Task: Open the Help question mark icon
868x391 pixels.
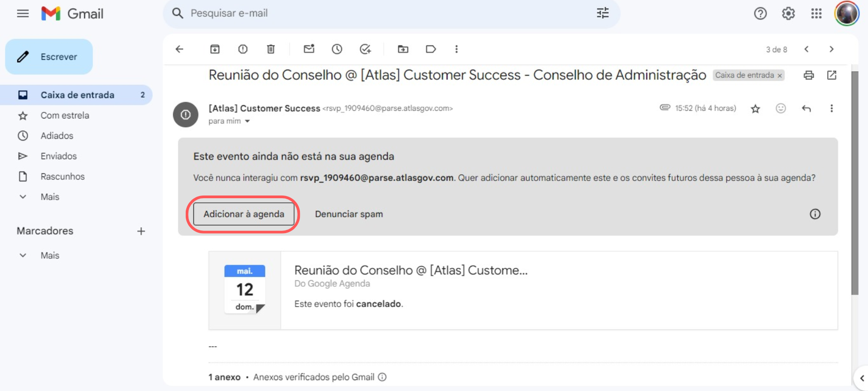Action: click(760, 14)
